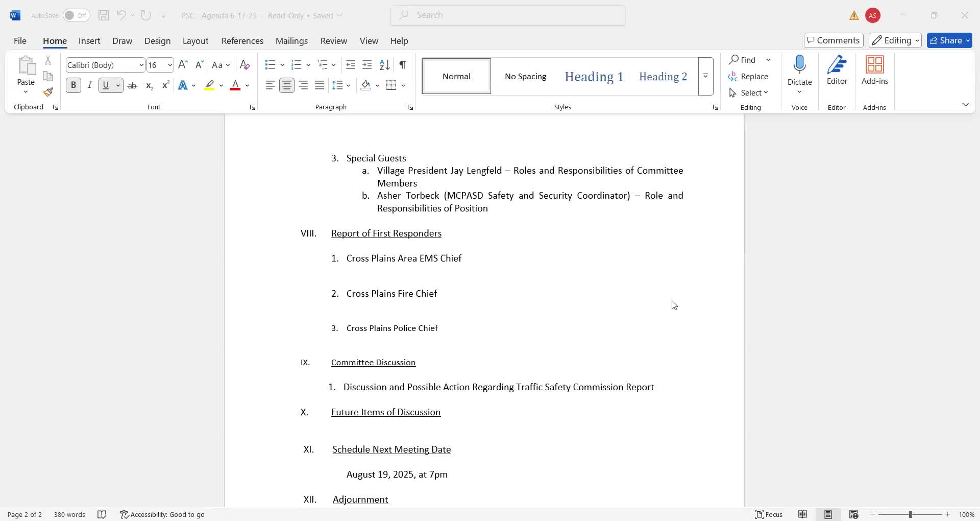Click the Clear All Formatting icon

pyautogui.click(x=244, y=65)
